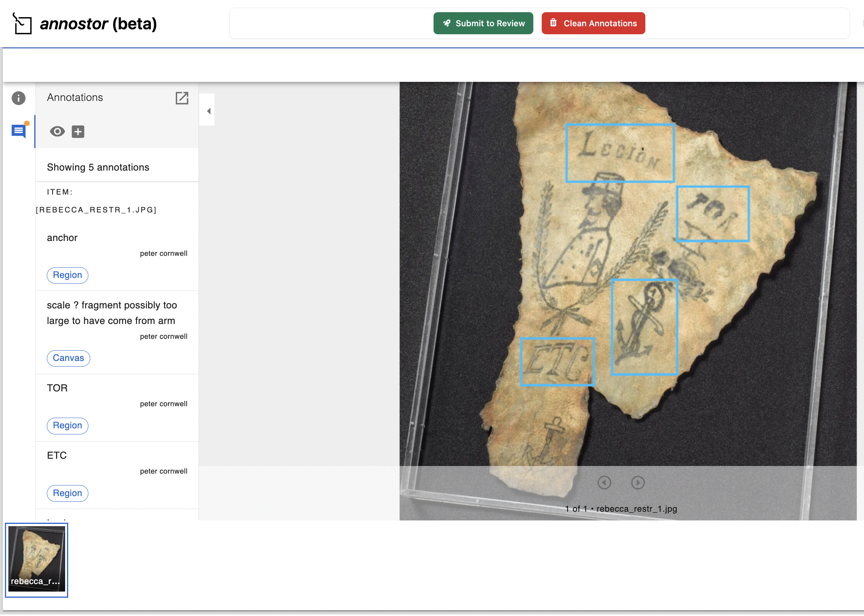Open the information panel icon
This screenshot has width=864, height=616.
tap(18, 98)
